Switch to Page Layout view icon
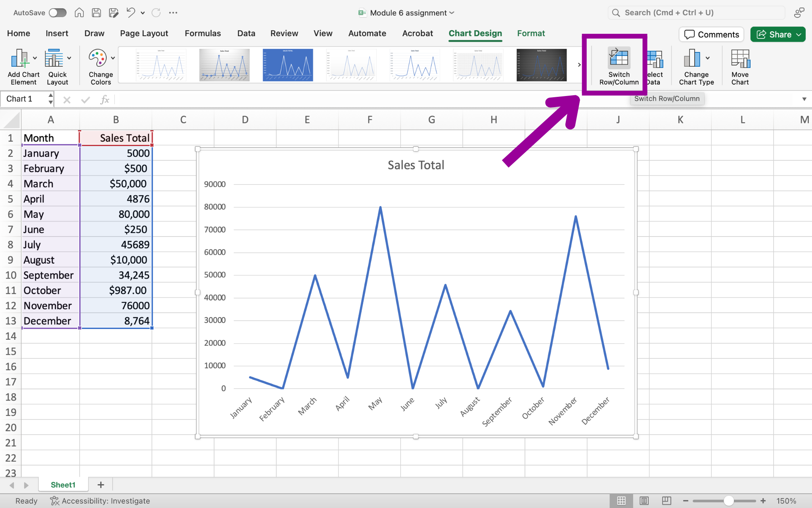The width and height of the screenshot is (812, 508). (644, 501)
